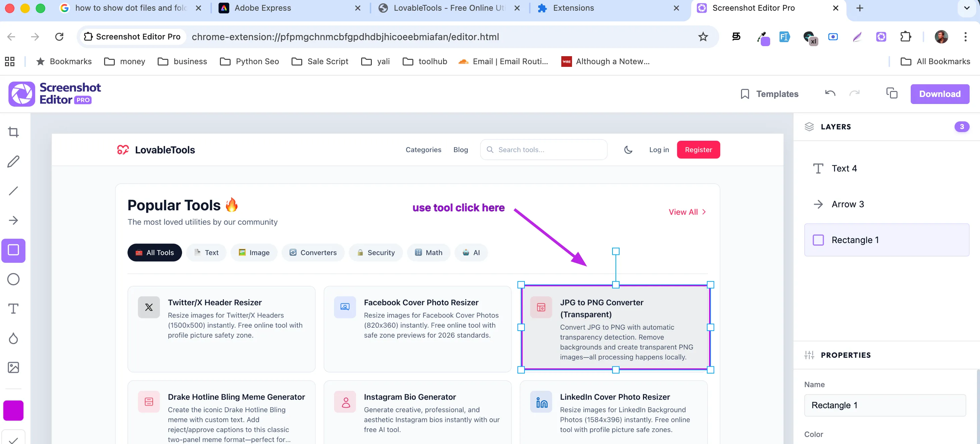This screenshot has height=444, width=980.
Task: Select the Text tool
Action: click(x=13, y=309)
